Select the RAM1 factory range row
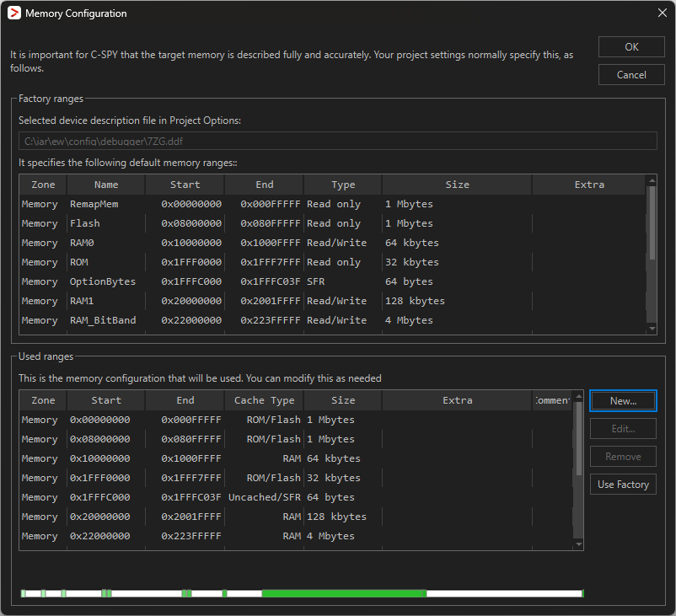676x616 pixels. tap(332, 301)
